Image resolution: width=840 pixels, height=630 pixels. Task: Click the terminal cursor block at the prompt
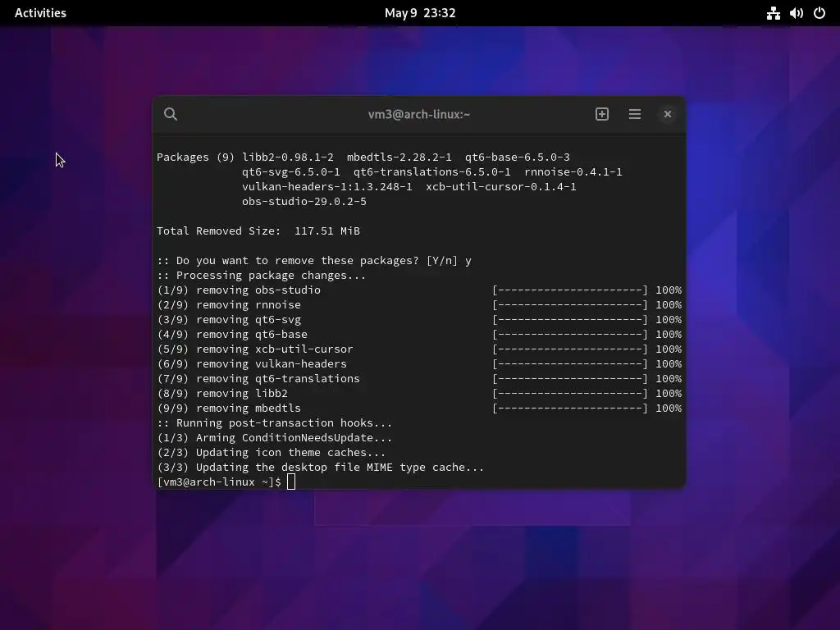(x=291, y=482)
